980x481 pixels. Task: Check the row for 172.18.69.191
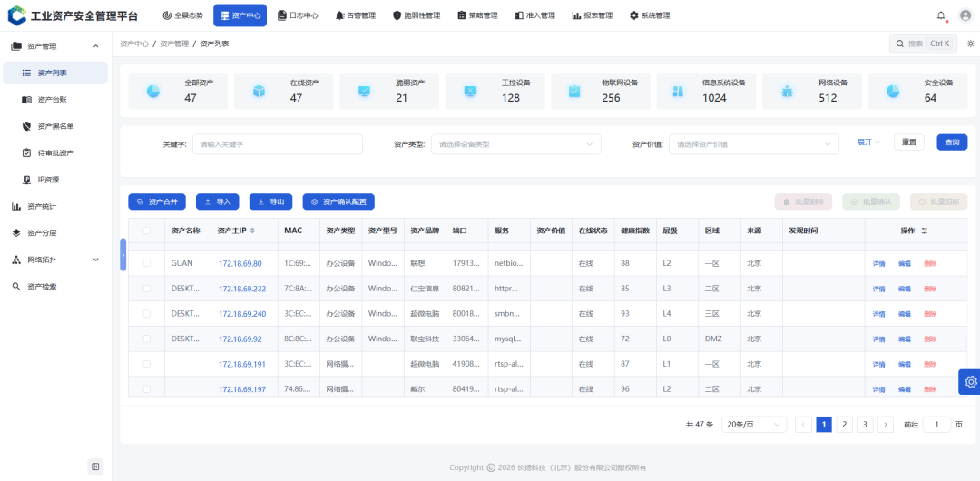(x=147, y=363)
